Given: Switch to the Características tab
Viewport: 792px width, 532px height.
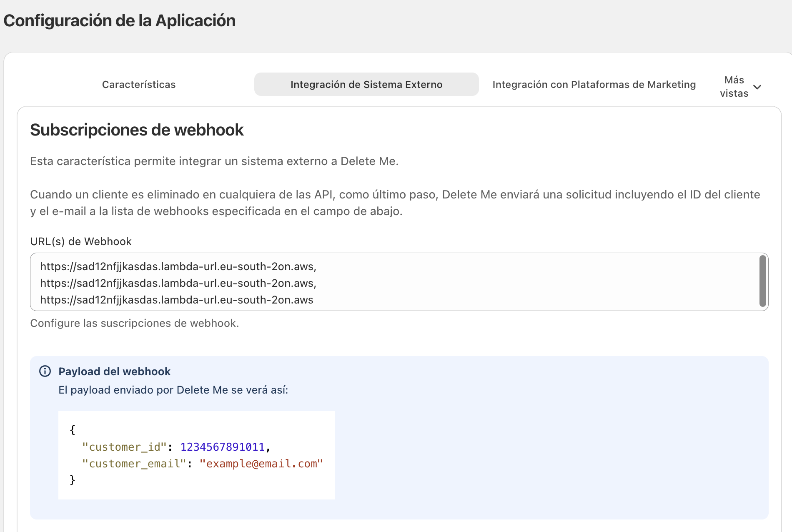Looking at the screenshot, I should (139, 85).
